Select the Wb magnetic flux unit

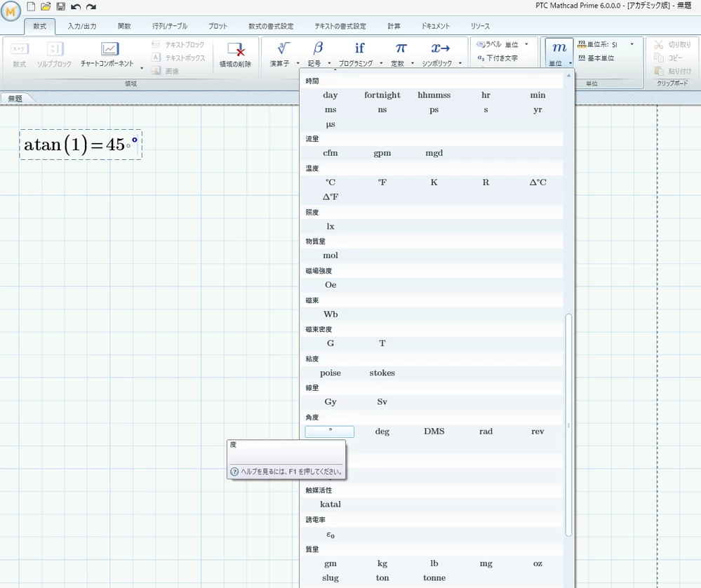click(331, 314)
